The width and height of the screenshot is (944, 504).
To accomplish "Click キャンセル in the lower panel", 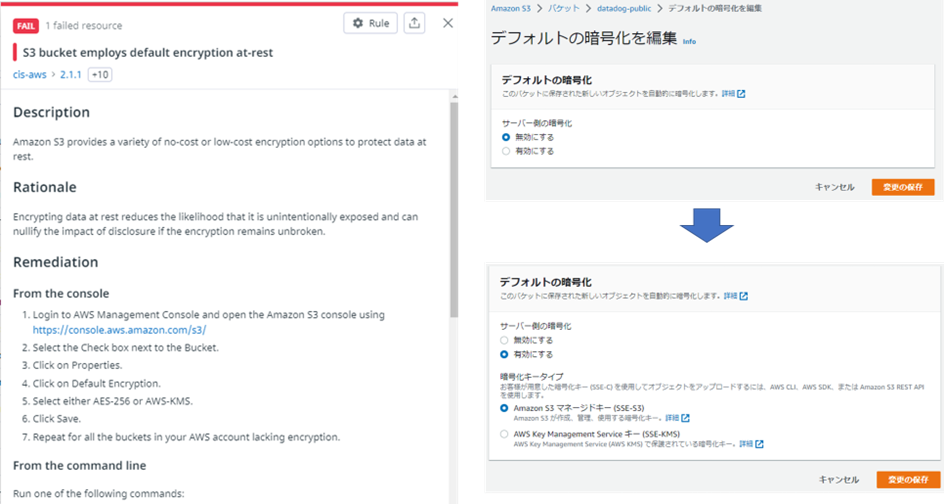I will click(839, 480).
